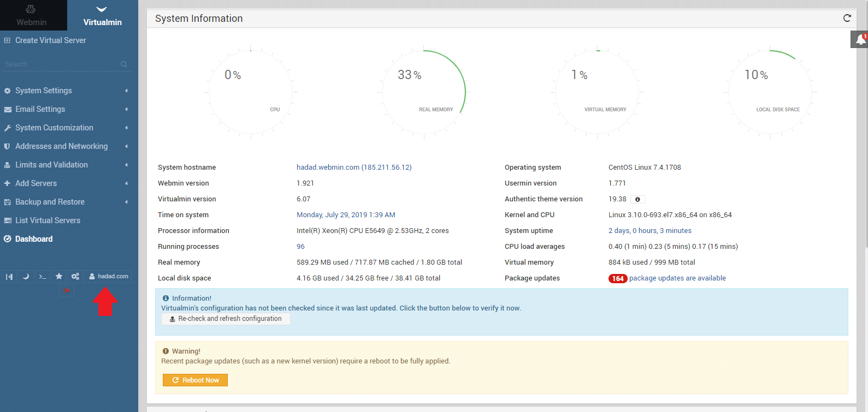
Task: Click the search magnifier icon
Action: click(x=124, y=64)
